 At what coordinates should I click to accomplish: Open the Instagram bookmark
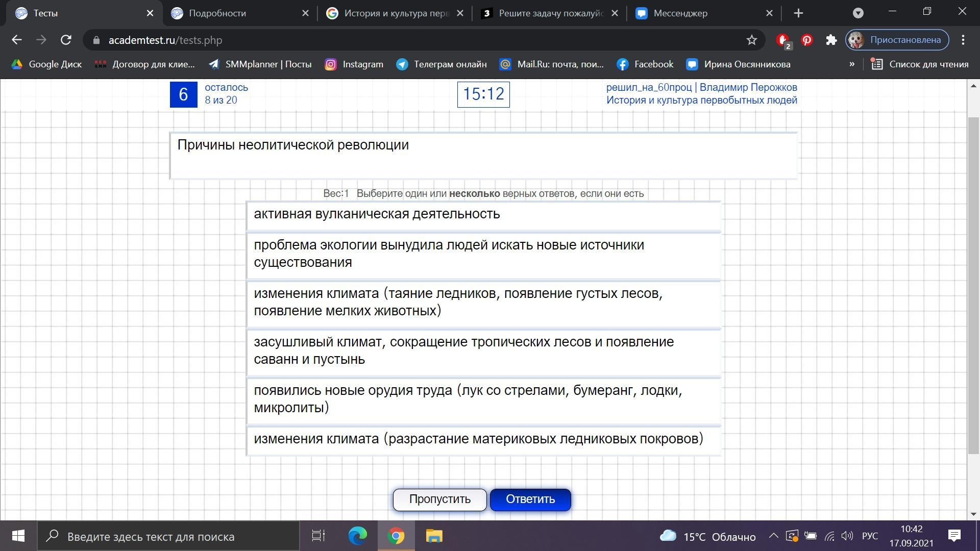tap(354, 64)
